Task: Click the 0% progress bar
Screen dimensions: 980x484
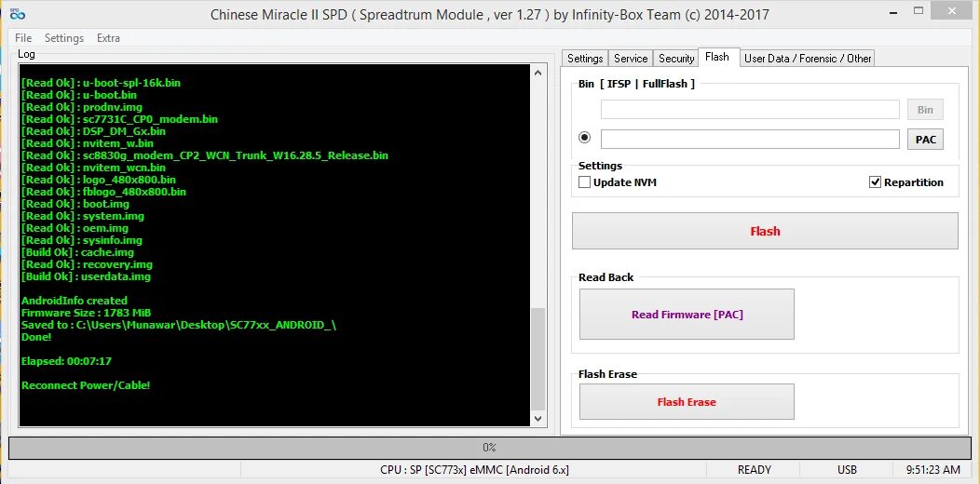Action: click(490, 447)
